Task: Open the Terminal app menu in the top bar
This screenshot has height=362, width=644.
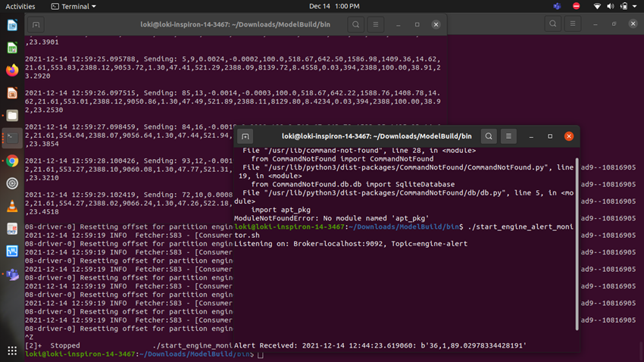Action: point(73,6)
